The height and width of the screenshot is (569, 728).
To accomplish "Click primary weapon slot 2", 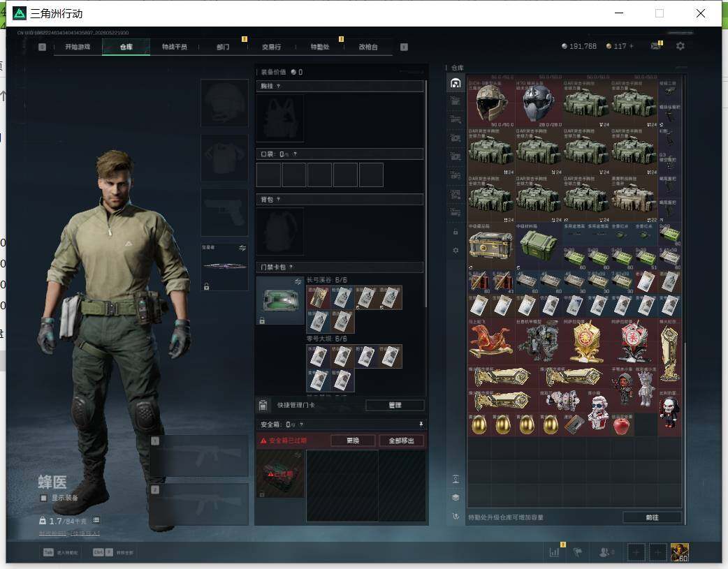I will pyautogui.click(x=198, y=504).
